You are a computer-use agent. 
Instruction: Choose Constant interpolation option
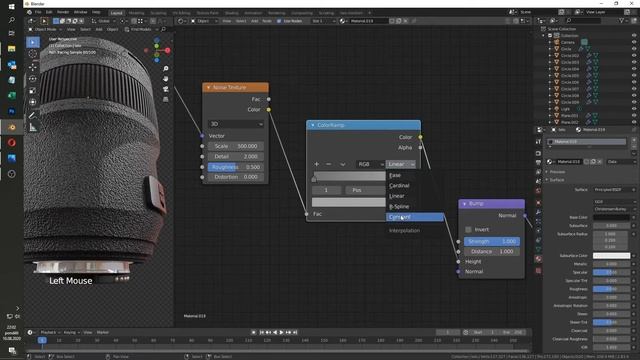(415, 217)
